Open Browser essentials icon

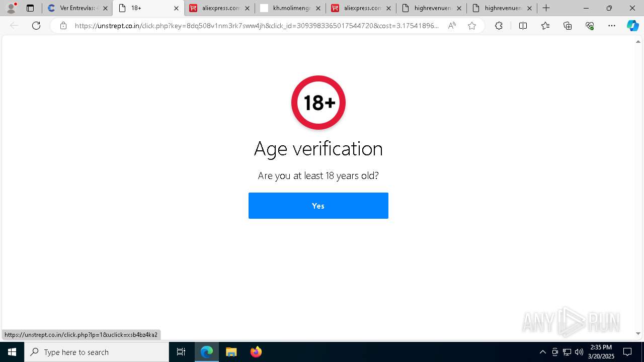(x=590, y=26)
